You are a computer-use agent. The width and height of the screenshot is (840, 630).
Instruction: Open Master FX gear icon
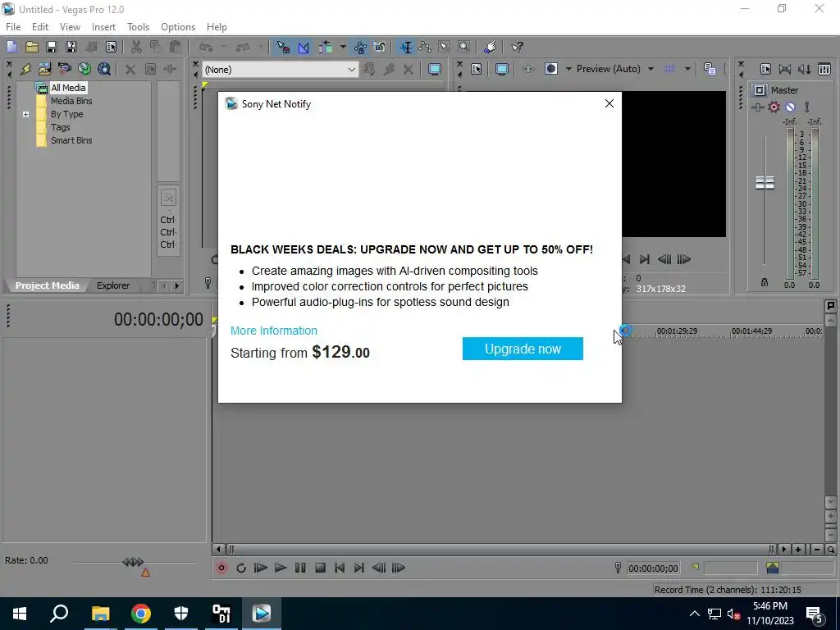coord(774,107)
